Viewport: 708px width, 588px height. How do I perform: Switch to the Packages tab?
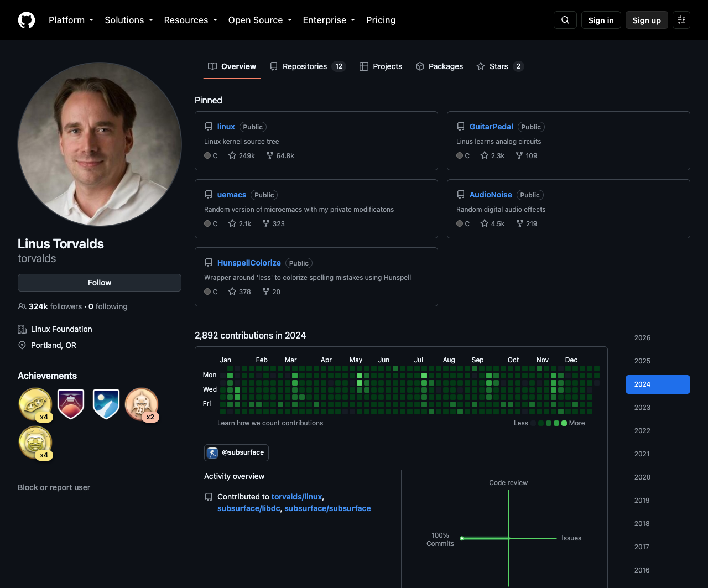(439, 66)
